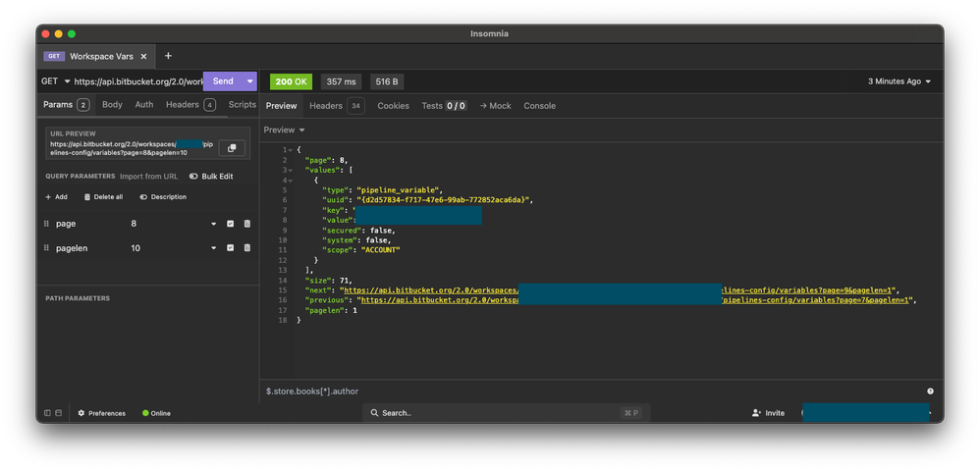
Task: Click the Online status indicator
Action: [x=156, y=413]
